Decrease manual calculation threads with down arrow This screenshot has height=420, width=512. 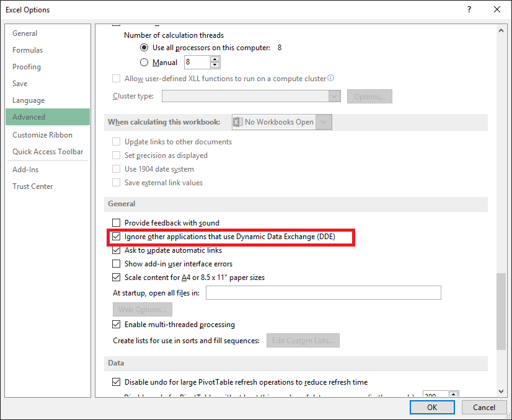tap(214, 65)
